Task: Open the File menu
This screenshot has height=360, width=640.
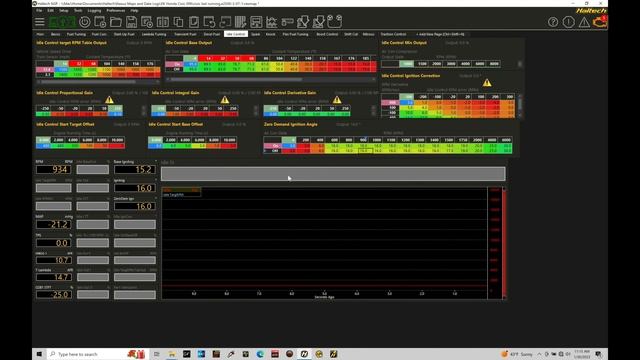Action: (x=39, y=10)
